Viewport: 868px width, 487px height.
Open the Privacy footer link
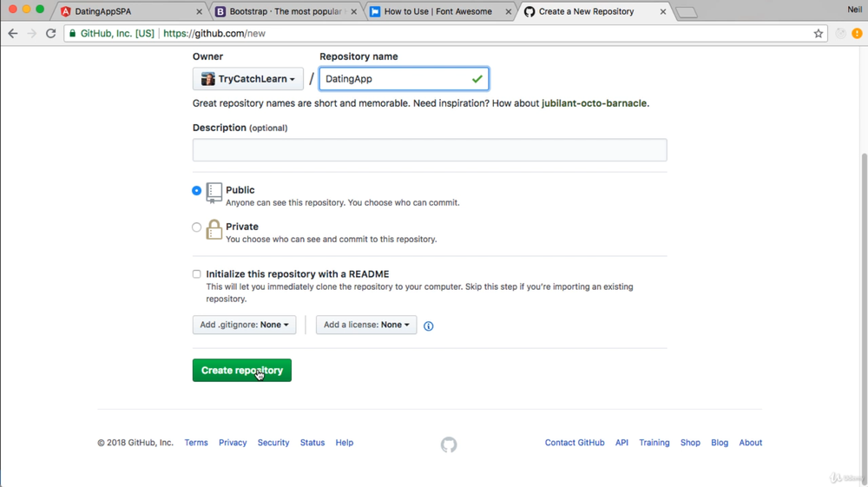click(x=233, y=443)
